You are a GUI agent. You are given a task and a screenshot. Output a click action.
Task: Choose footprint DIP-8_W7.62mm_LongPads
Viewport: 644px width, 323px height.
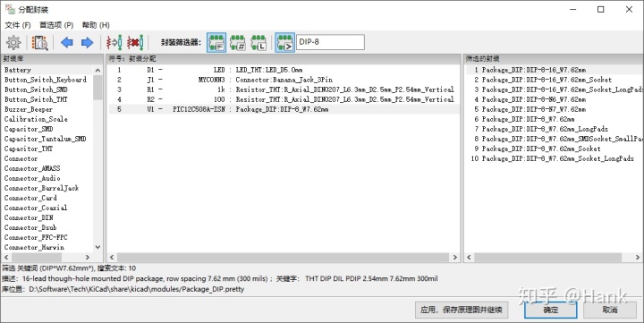(x=554, y=129)
